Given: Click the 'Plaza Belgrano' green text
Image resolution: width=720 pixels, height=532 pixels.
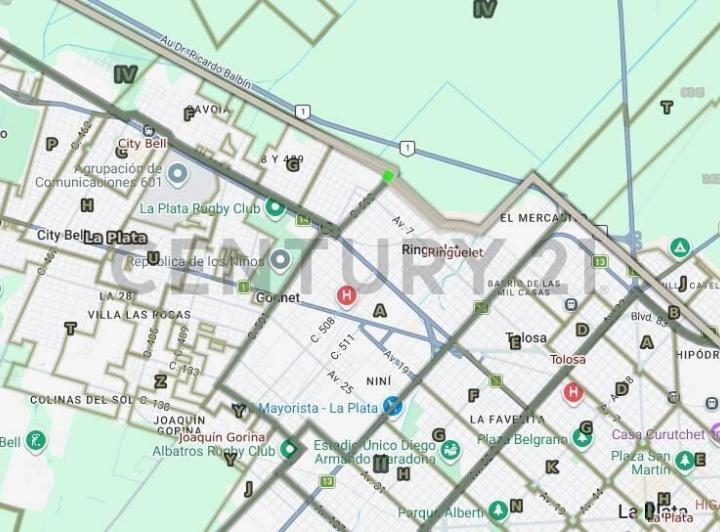Looking at the screenshot, I should pos(523,439).
